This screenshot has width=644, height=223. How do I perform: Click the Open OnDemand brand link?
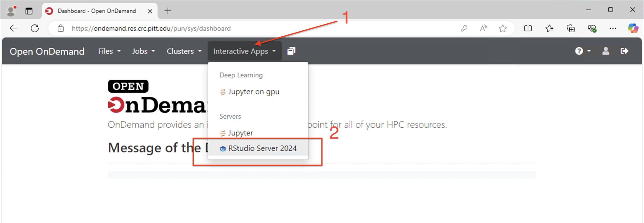pos(47,51)
